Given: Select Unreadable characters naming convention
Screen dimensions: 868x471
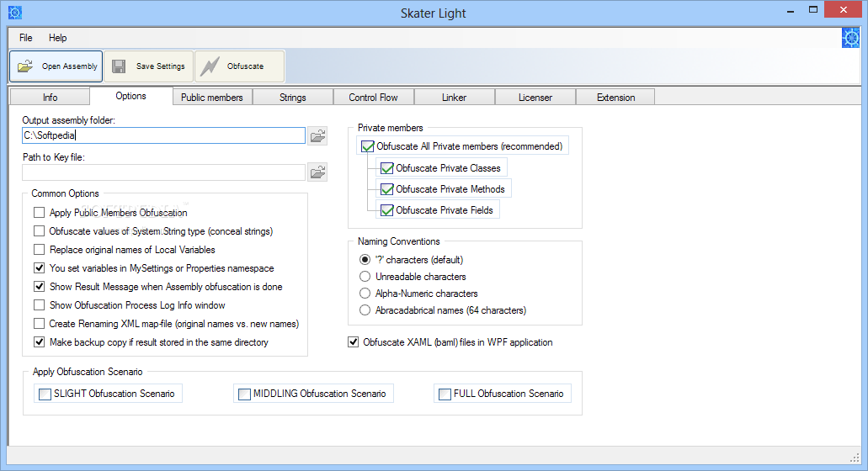Looking at the screenshot, I should (365, 277).
